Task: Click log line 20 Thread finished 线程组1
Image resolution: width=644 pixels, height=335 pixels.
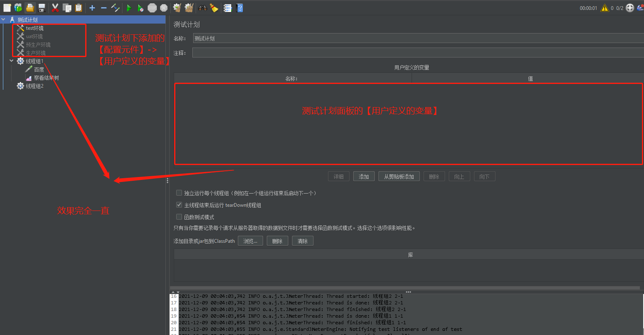Action: click(x=292, y=323)
